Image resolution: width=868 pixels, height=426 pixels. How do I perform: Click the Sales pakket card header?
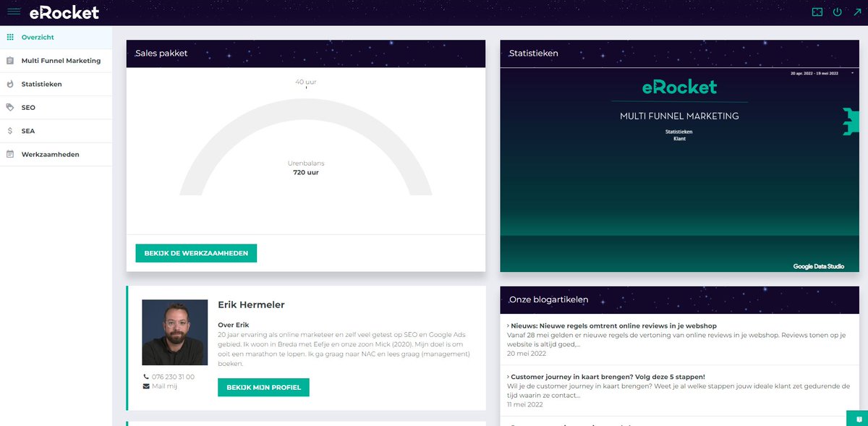coord(305,54)
